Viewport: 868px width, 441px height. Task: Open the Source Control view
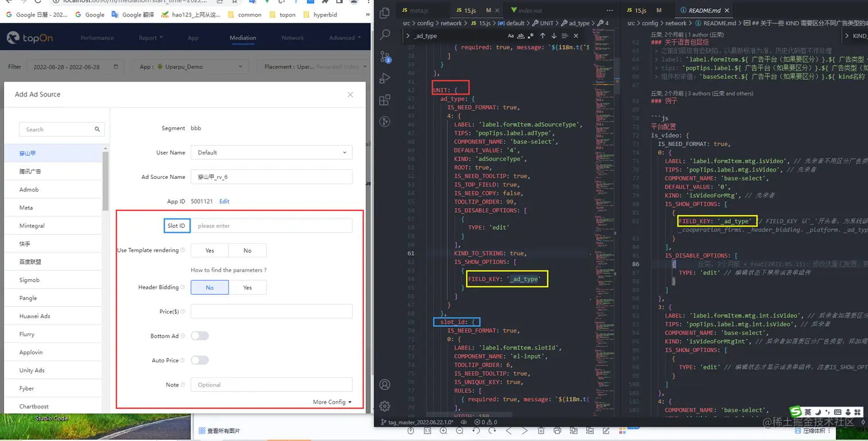(385, 56)
